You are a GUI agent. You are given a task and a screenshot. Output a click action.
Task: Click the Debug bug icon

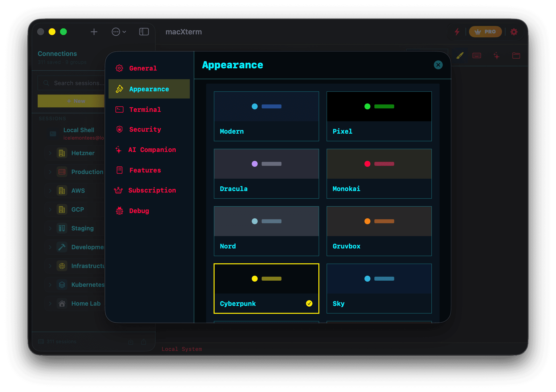click(x=119, y=211)
